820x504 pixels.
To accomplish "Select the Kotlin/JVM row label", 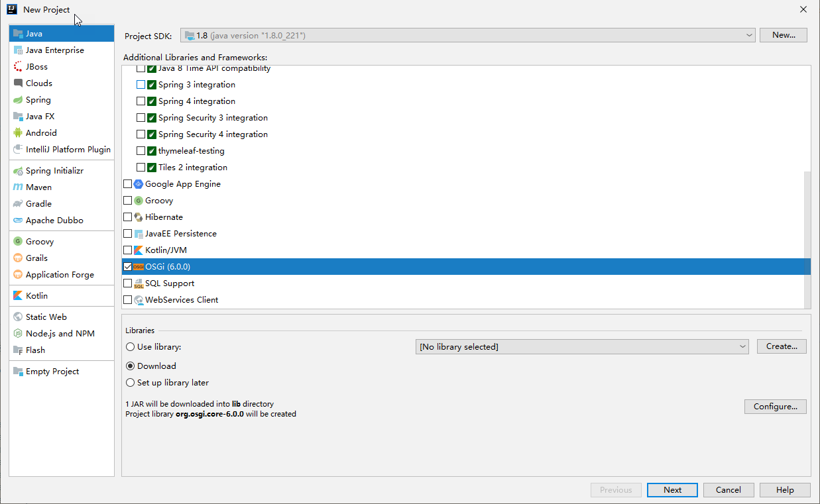I will [x=166, y=250].
